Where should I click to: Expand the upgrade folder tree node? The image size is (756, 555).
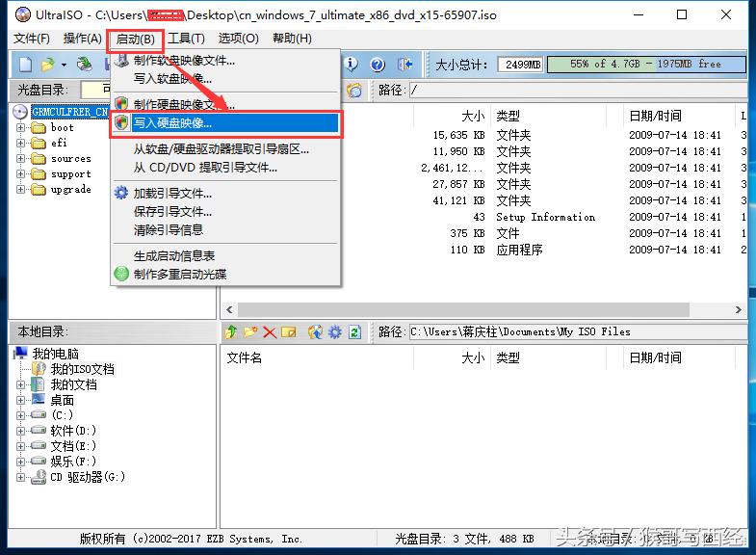point(20,190)
